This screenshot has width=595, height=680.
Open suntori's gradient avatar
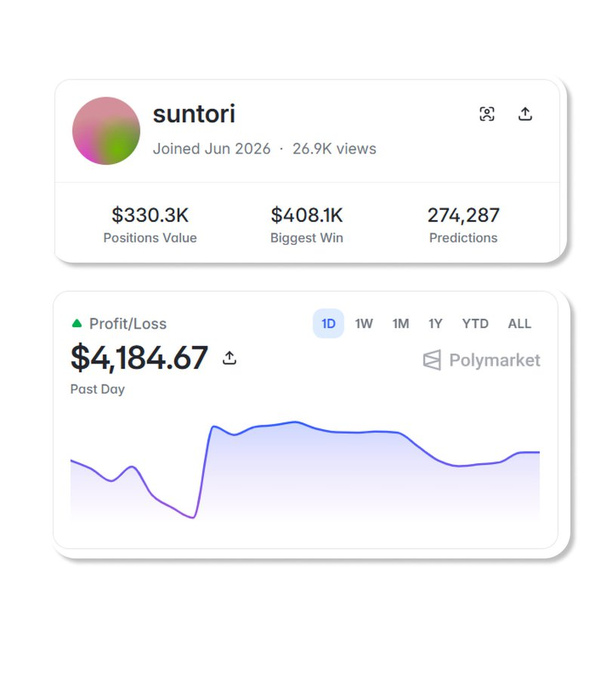tap(106, 131)
